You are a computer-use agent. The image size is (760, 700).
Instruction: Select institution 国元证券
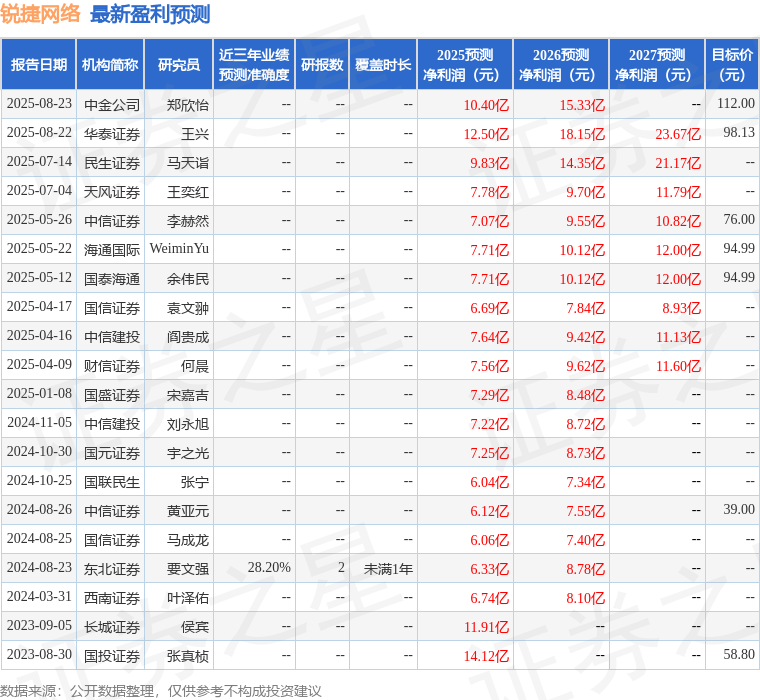click(x=112, y=454)
